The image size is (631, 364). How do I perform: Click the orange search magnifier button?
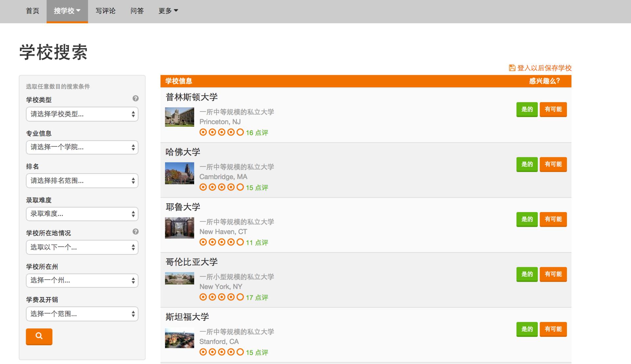[x=39, y=336]
